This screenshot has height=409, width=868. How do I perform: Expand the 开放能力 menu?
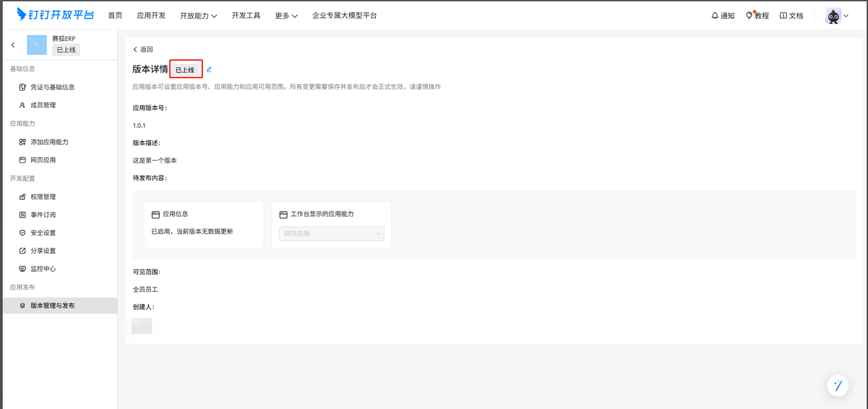coord(198,16)
